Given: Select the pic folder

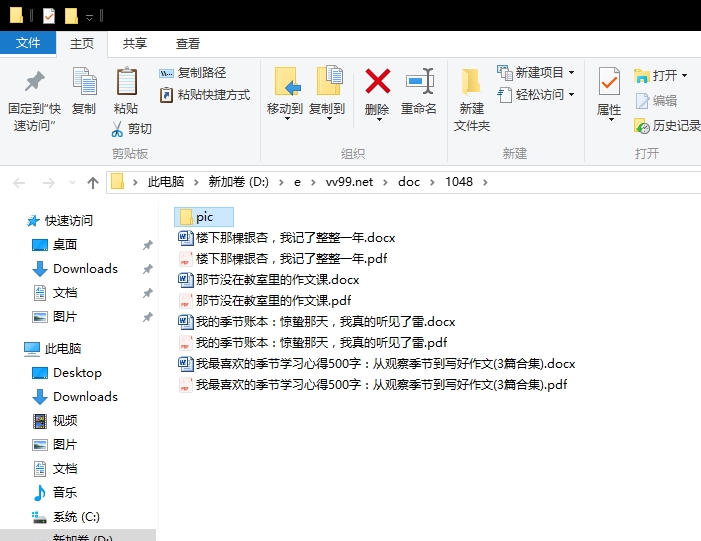Looking at the screenshot, I should (x=204, y=217).
